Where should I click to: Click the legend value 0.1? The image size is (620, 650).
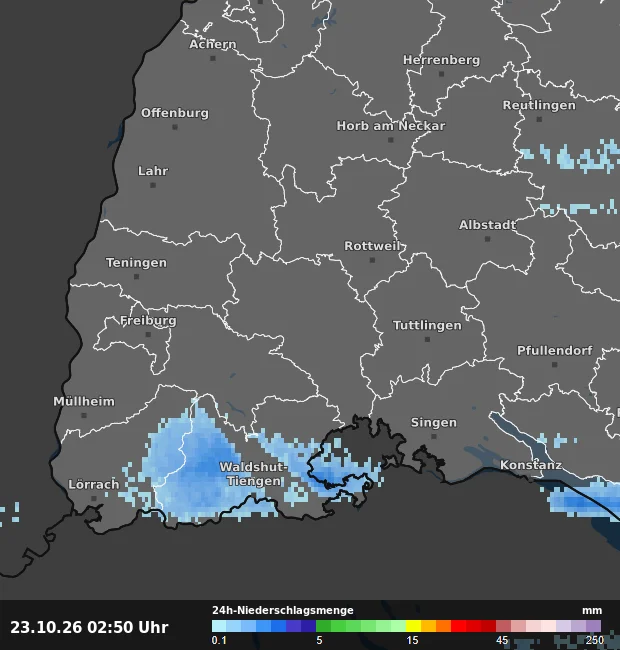[219, 640]
